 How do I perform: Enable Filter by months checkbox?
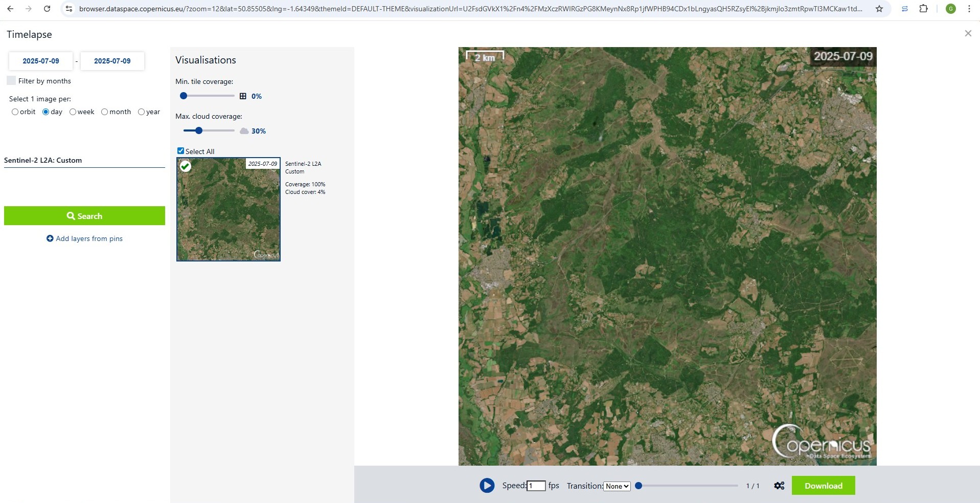coord(11,81)
